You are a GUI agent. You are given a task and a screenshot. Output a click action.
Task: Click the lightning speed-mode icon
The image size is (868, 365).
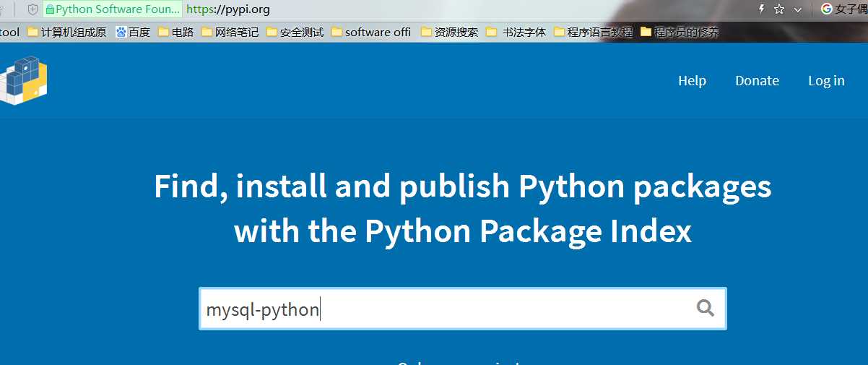point(760,9)
